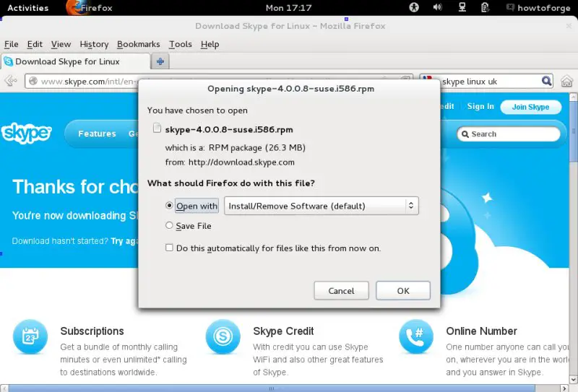Select the Open with radio button

pos(169,206)
